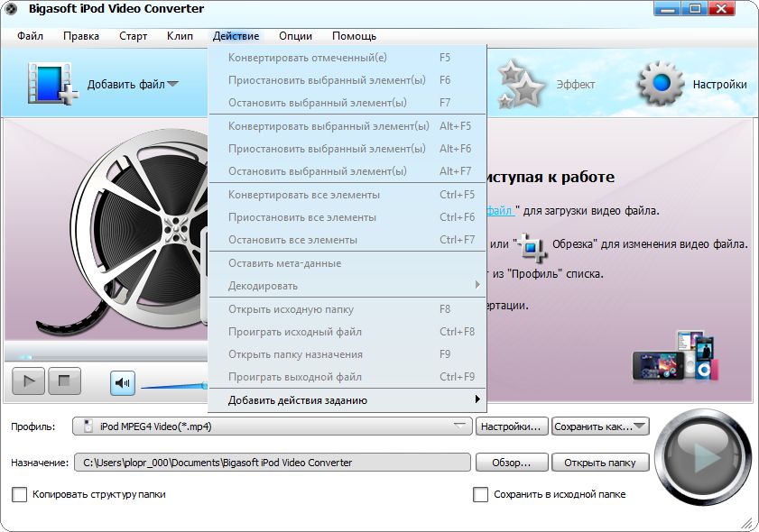Expand the Добавить файл dropdown arrow
This screenshot has height=532, width=759.
point(172,84)
